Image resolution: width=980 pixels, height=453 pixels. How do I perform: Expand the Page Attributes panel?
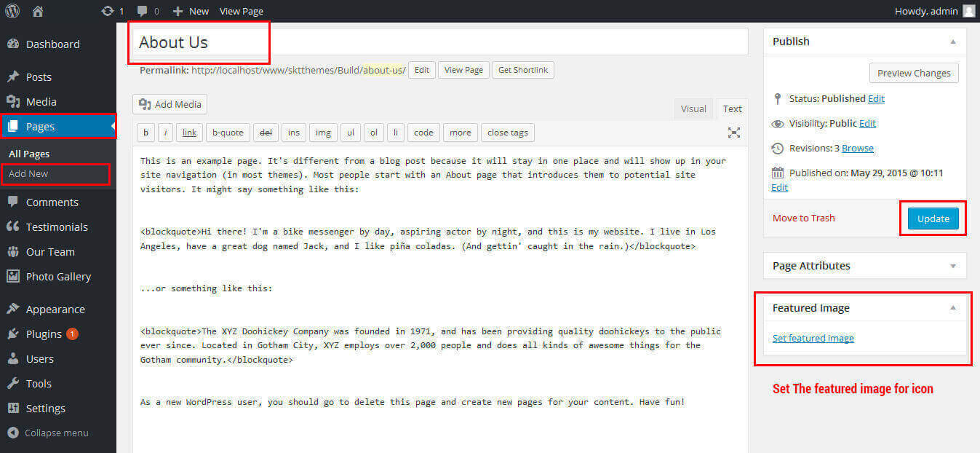pos(953,267)
